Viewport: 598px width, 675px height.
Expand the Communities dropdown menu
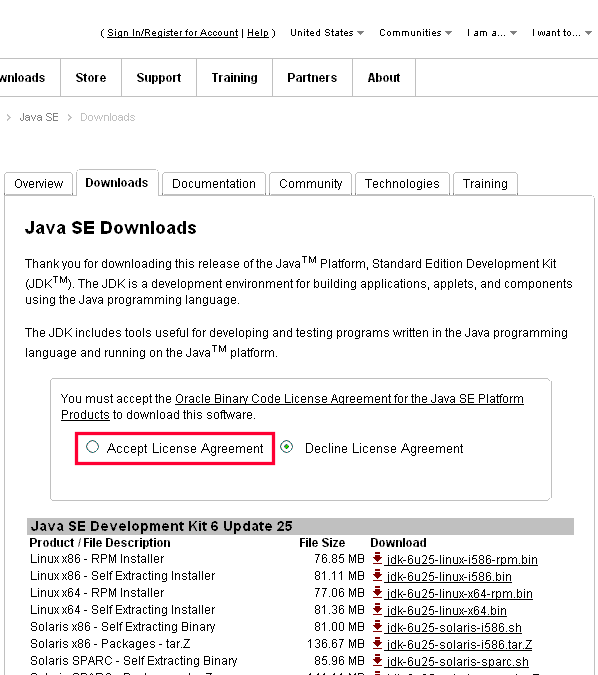click(x=415, y=33)
